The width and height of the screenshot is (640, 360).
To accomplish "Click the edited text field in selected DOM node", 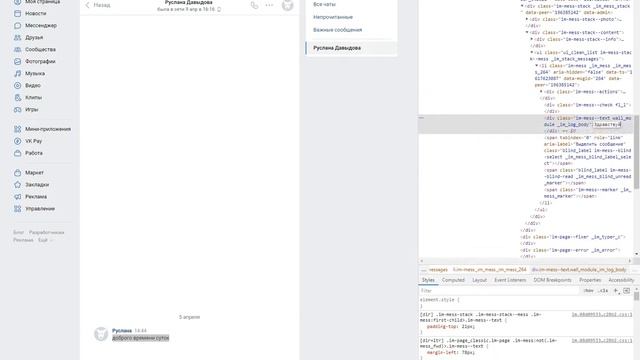I will point(607,124).
